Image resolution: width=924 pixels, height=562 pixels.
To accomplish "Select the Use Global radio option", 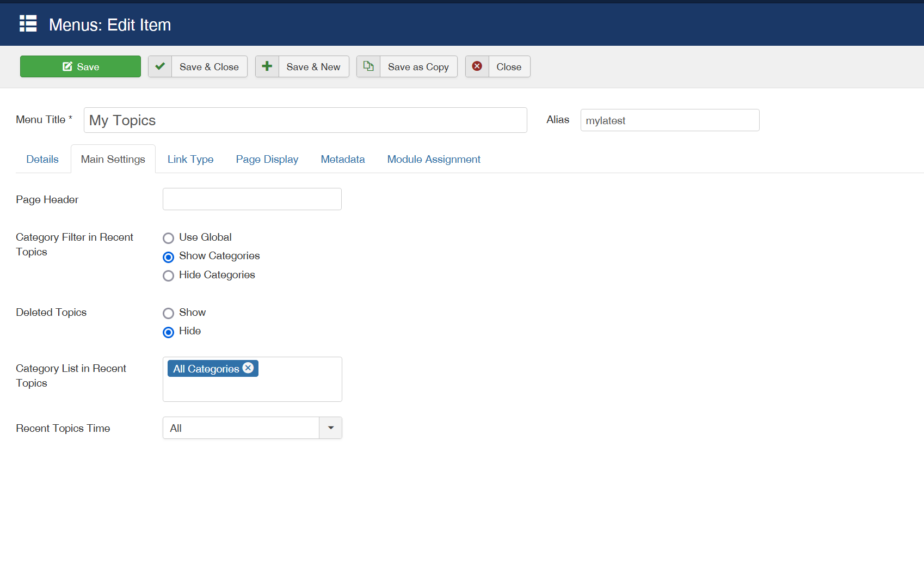I will 169,238.
